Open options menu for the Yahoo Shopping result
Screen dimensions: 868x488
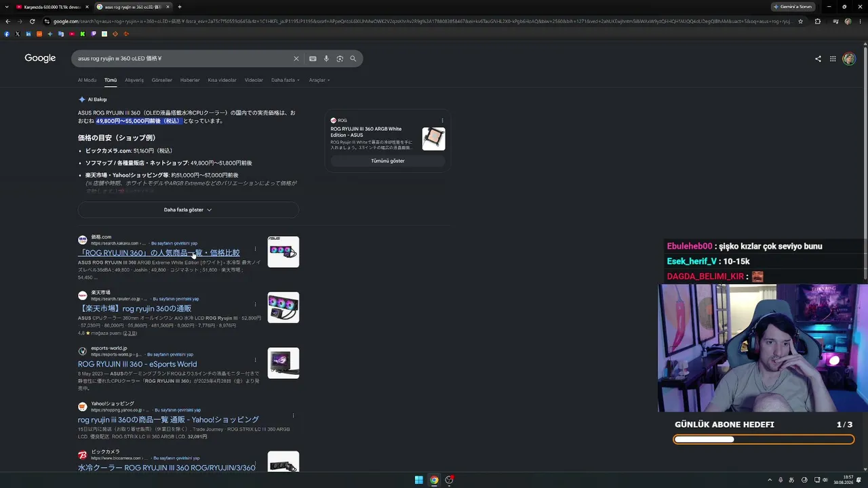(293, 415)
